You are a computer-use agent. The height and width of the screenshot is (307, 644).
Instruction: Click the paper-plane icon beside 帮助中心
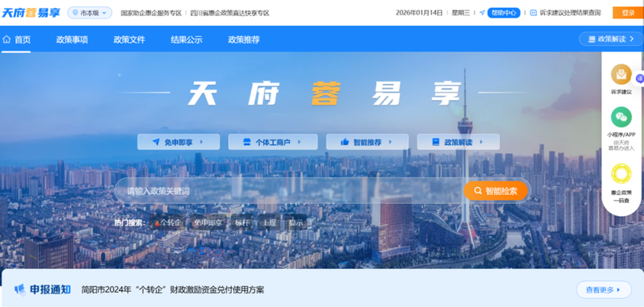coord(482,13)
